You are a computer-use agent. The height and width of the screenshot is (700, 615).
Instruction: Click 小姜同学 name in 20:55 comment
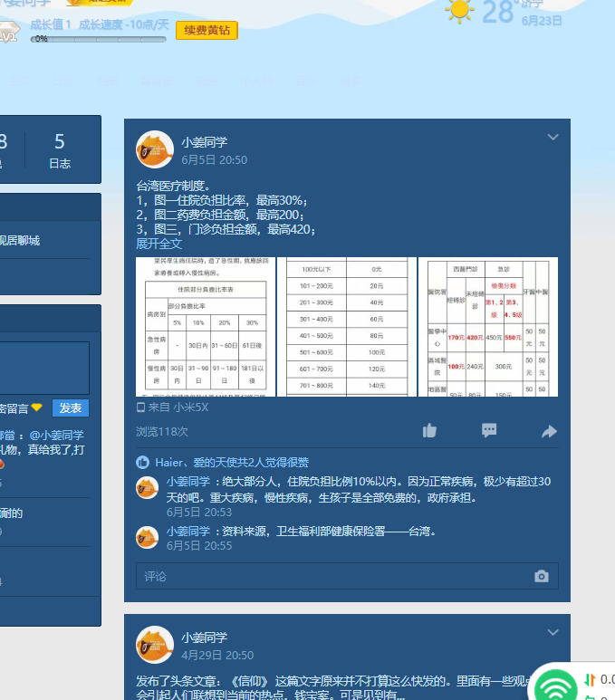point(188,532)
